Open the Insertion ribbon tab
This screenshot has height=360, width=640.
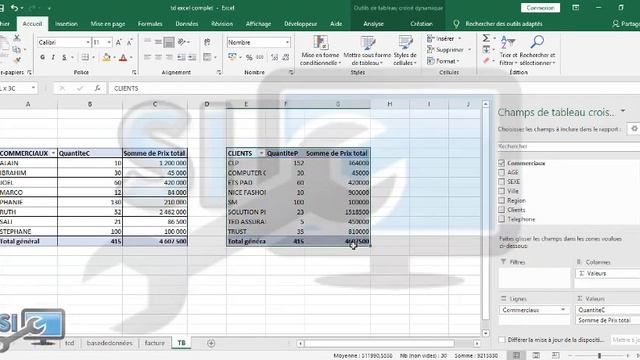coord(66,24)
